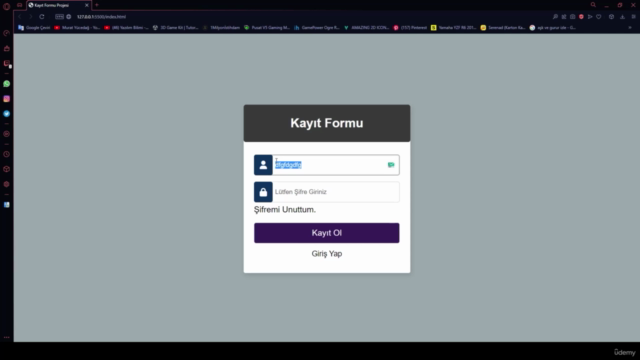
Task: Add page to bookmarks heart icon
Action: click(599, 17)
